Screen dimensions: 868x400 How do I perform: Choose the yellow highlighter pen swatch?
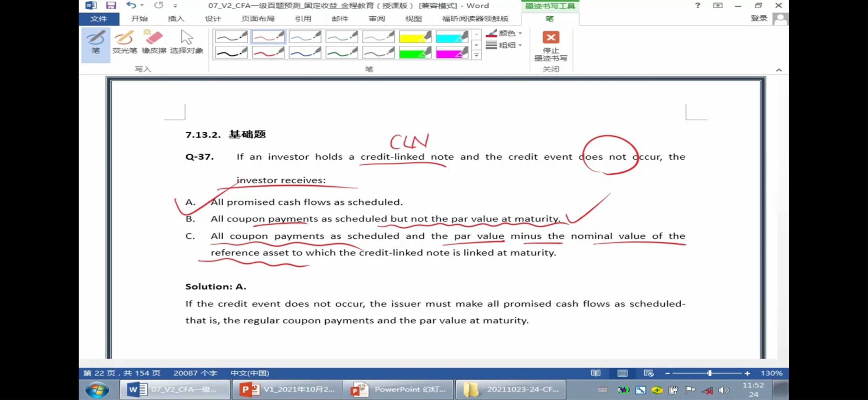pos(415,37)
